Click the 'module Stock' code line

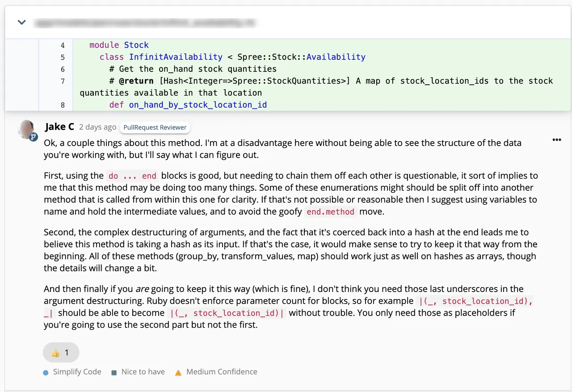[119, 45]
